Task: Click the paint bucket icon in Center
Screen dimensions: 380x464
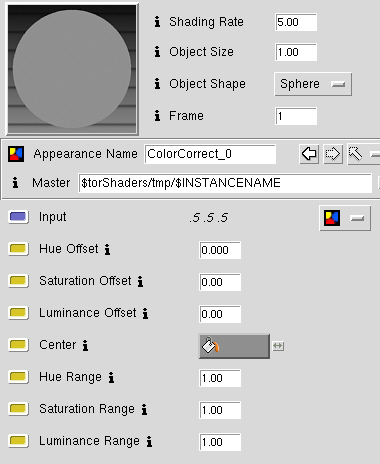Action: coord(211,346)
